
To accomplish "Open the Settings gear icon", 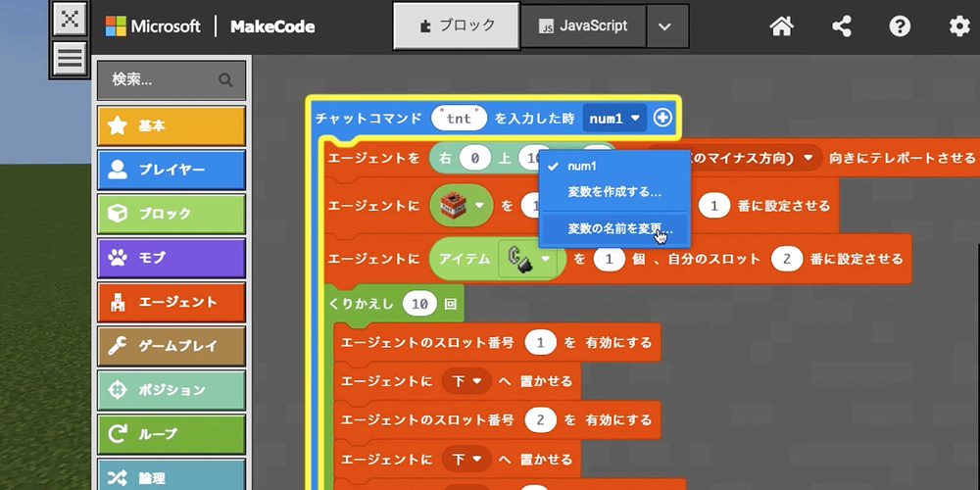I will pos(959,26).
